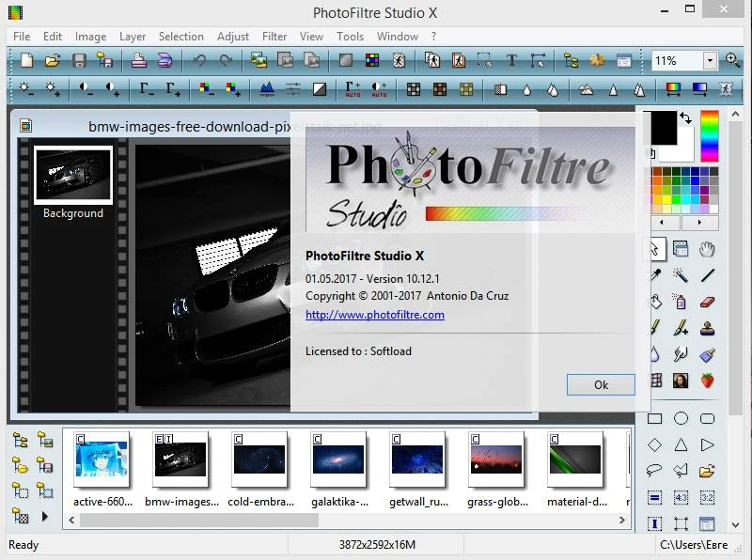Click the Gamma minus icon
The width and height of the screenshot is (752, 560).
pos(147,89)
